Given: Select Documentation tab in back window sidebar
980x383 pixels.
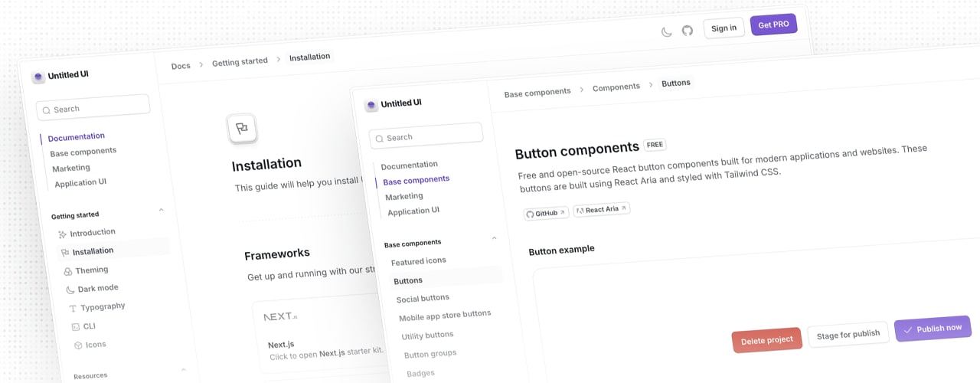Looking at the screenshot, I should pyautogui.click(x=76, y=137).
